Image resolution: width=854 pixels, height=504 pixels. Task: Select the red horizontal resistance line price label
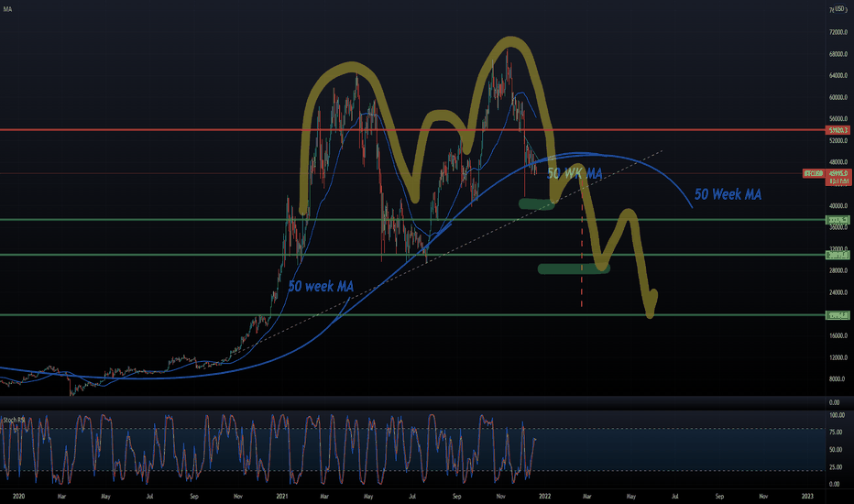click(838, 130)
